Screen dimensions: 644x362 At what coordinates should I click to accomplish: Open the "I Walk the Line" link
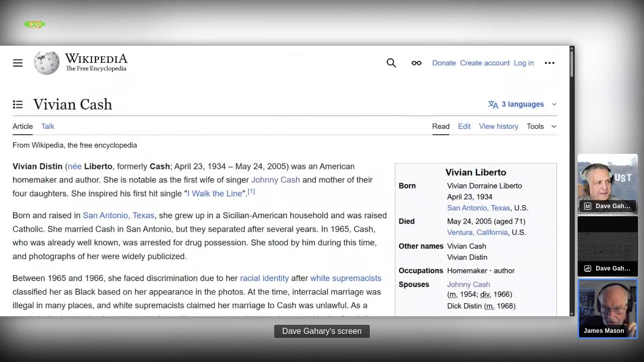coord(215,194)
